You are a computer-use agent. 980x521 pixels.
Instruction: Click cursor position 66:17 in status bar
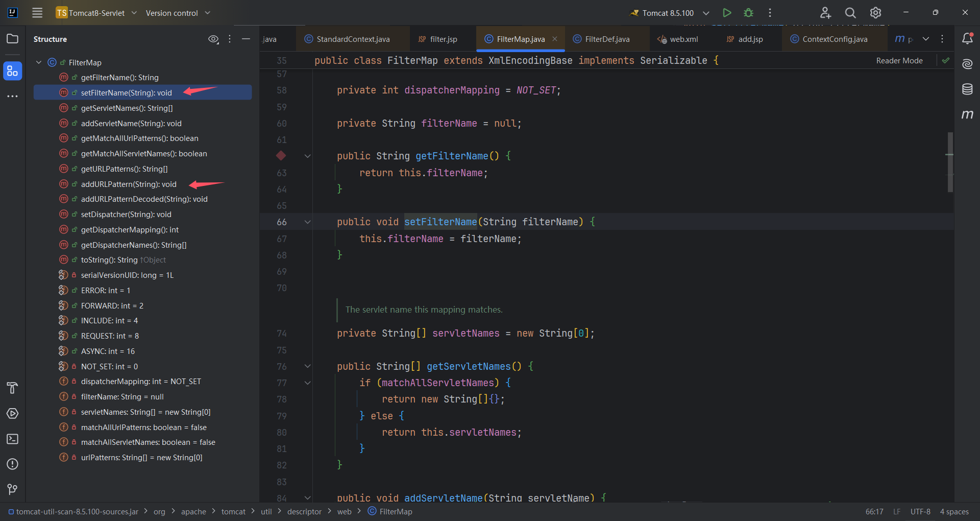coord(874,511)
